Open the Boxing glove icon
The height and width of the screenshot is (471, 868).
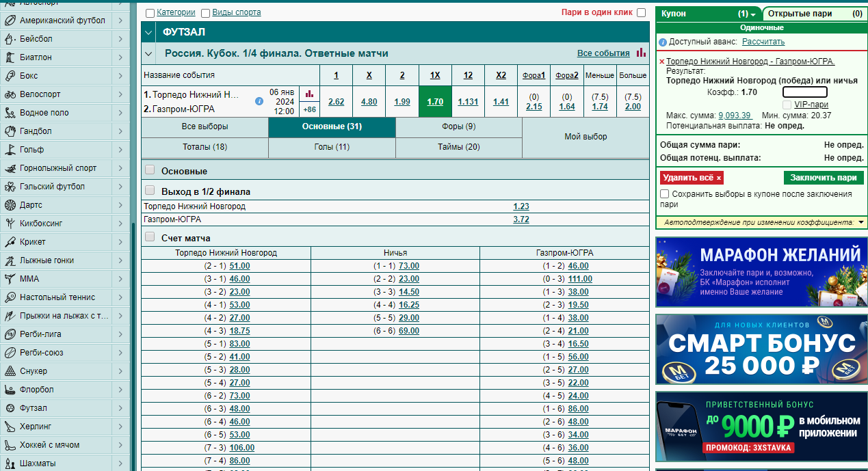pyautogui.click(x=10, y=76)
